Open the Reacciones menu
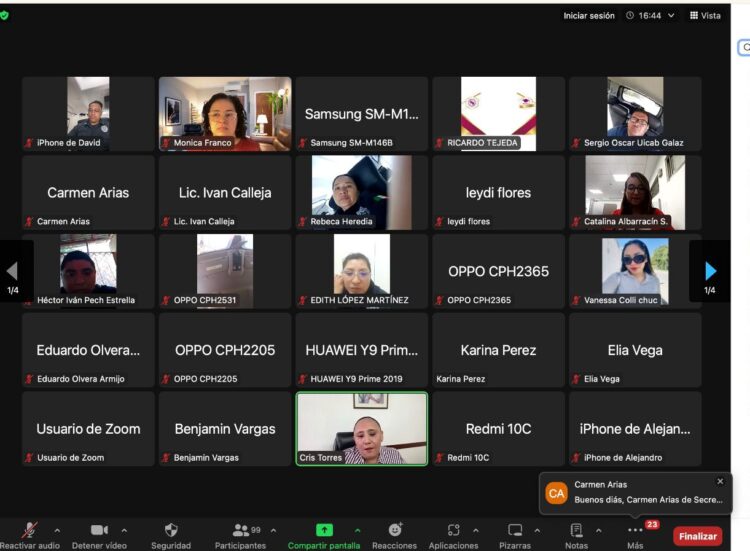 coord(395,530)
